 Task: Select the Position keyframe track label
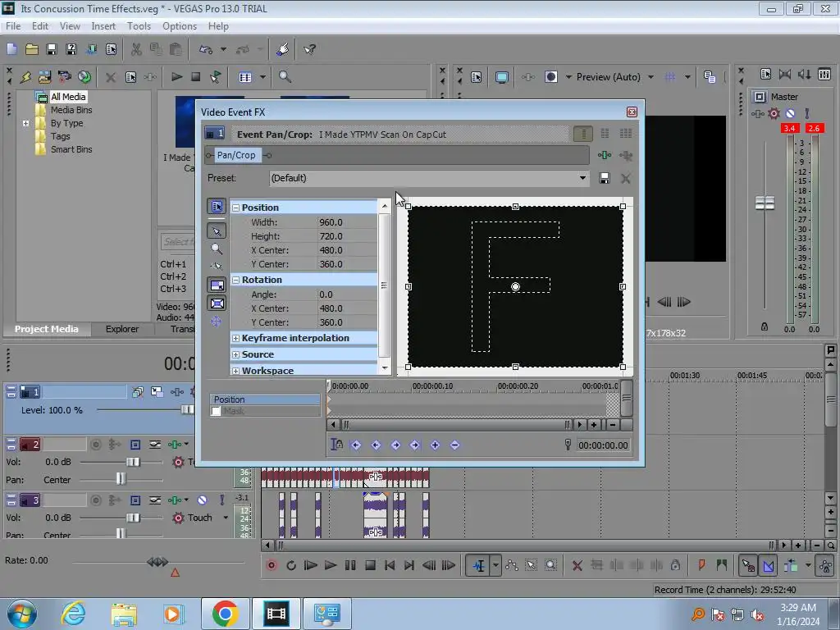tap(265, 399)
